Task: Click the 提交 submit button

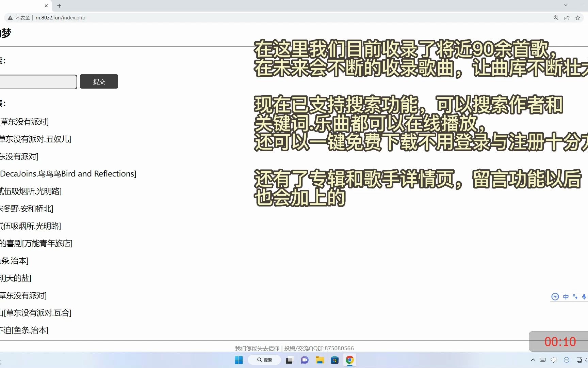Action: pos(99,81)
